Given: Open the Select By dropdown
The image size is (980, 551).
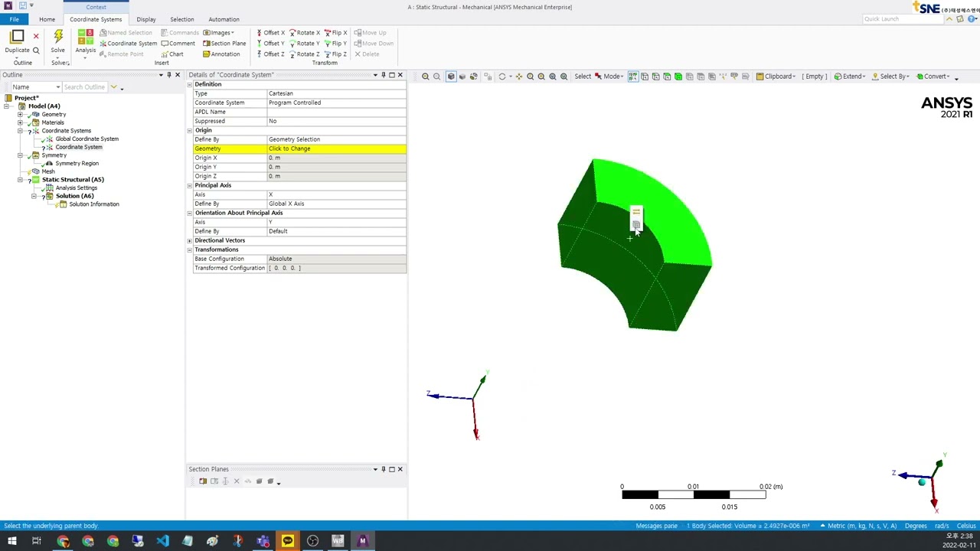Looking at the screenshot, I should point(890,77).
